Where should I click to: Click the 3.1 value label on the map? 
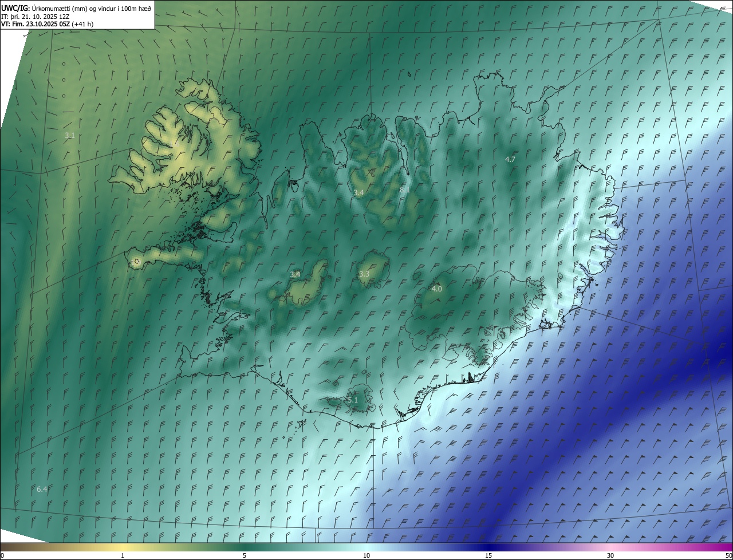pos(70,136)
